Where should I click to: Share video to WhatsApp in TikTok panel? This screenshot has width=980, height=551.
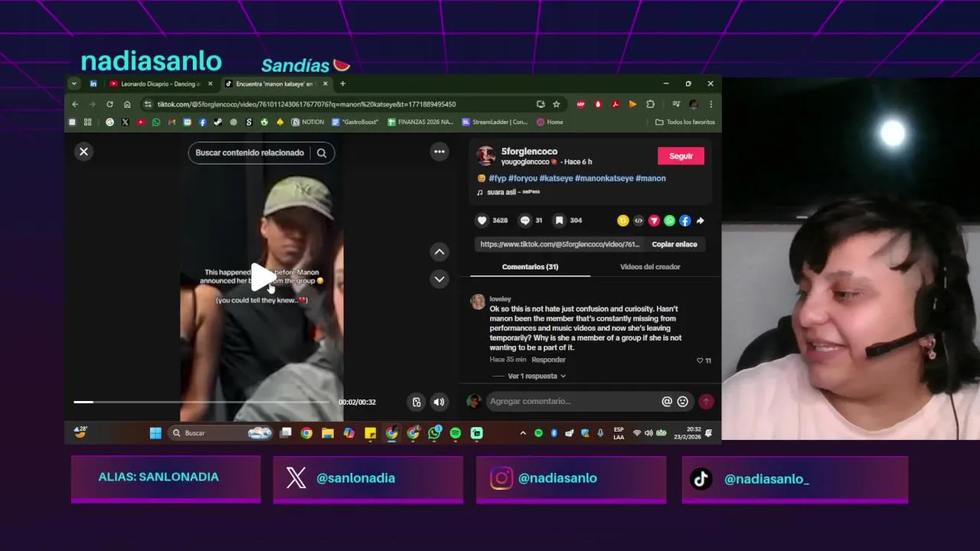pos(670,220)
